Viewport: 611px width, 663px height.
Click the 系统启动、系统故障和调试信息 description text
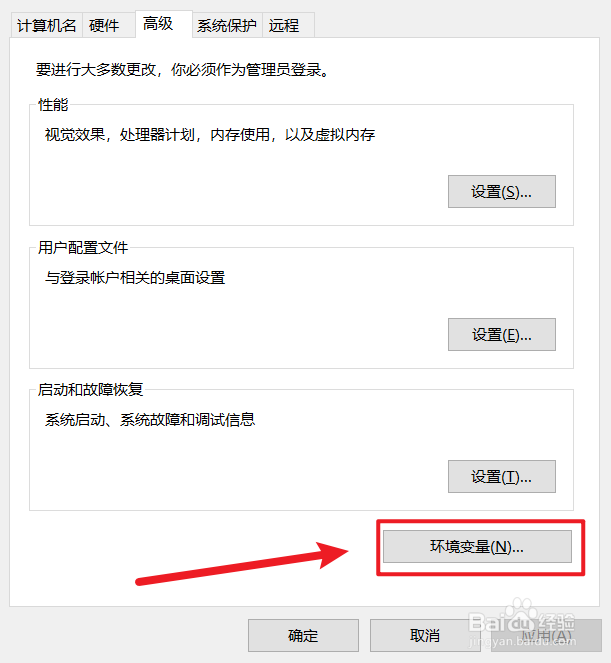(x=150, y=420)
